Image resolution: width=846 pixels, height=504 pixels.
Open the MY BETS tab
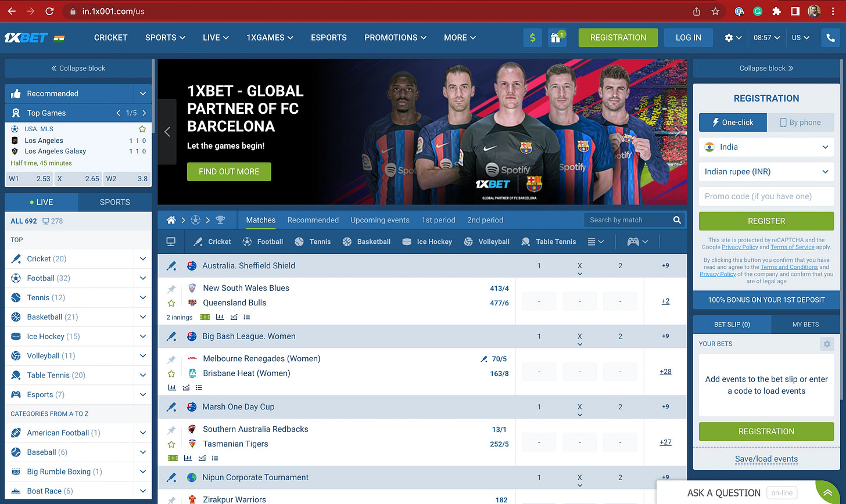(x=805, y=325)
